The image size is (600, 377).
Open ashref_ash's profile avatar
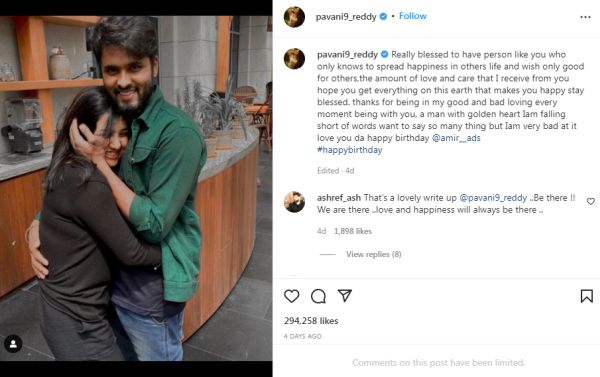[294, 202]
